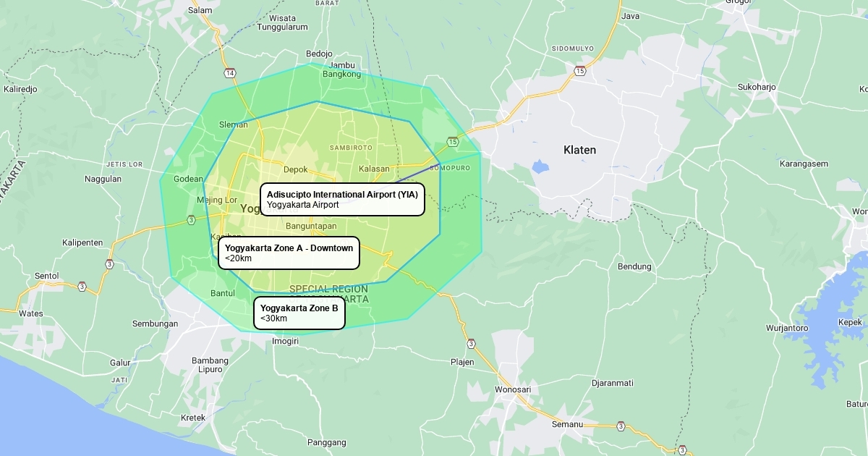Click the Imogiri label
The width and height of the screenshot is (868, 456).
pyautogui.click(x=285, y=340)
